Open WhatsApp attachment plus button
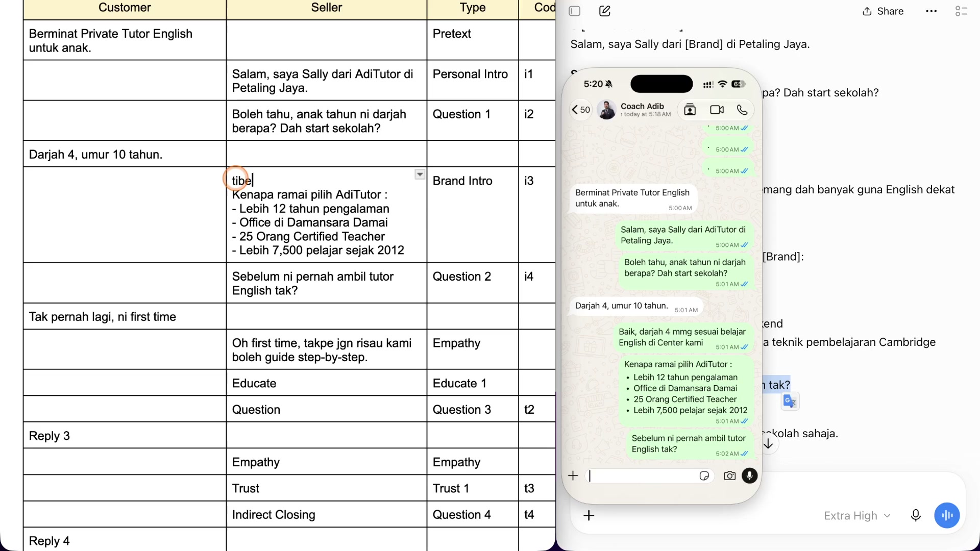Viewport: 980px width, 551px height. click(573, 476)
